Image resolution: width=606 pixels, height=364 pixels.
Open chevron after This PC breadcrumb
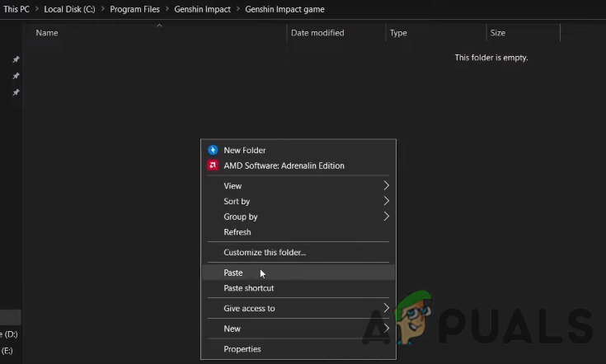coord(37,9)
